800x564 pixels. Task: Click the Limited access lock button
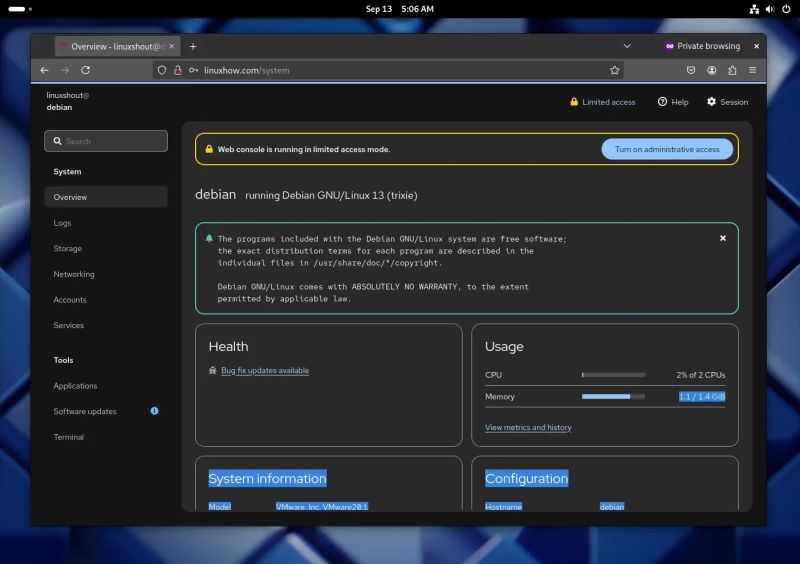pyautogui.click(x=603, y=102)
